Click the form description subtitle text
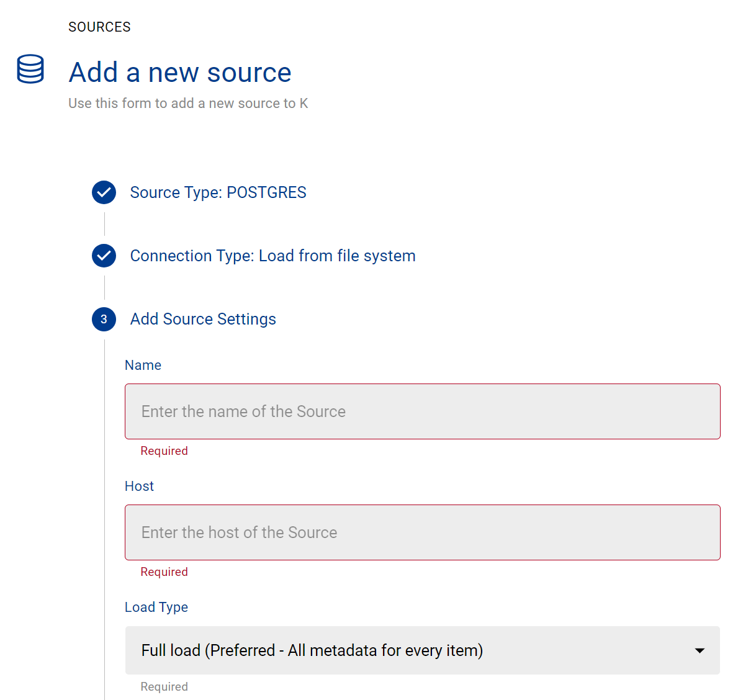This screenshot has height=700, width=738. pos(188,103)
